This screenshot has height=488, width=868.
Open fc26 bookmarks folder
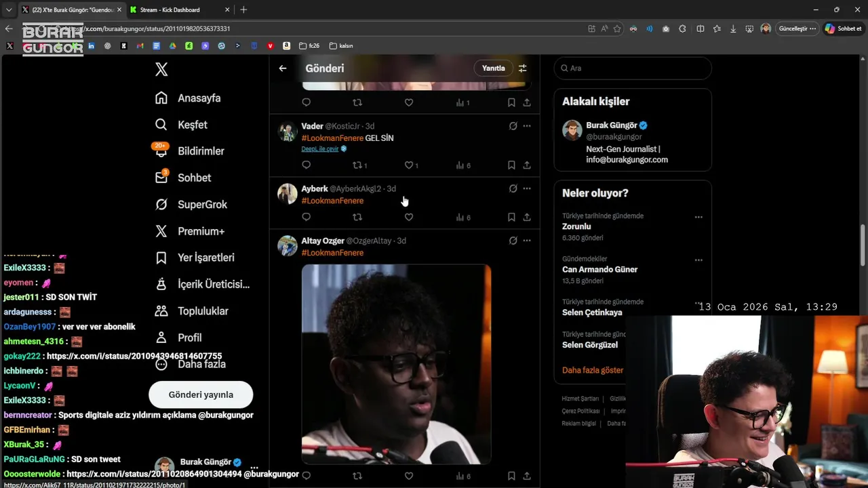(309, 46)
